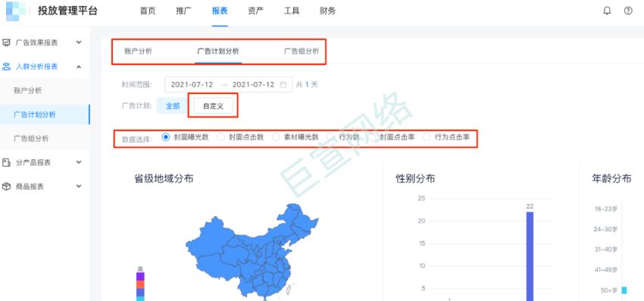The image size is (644, 301).
Task: Click the 分产品报表 sidebar icon
Action: 6,162
